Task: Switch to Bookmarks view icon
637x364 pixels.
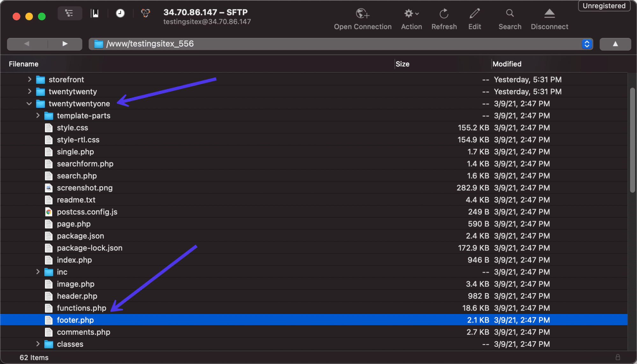Action: tap(95, 13)
